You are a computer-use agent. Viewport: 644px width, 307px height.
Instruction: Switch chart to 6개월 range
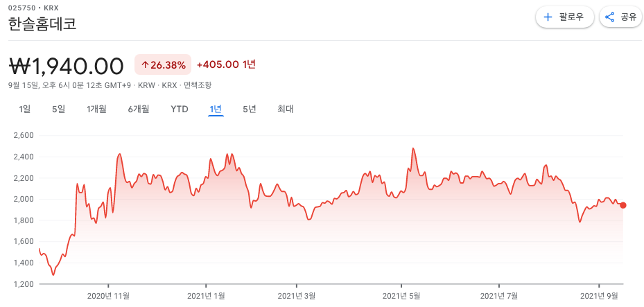tap(139, 109)
